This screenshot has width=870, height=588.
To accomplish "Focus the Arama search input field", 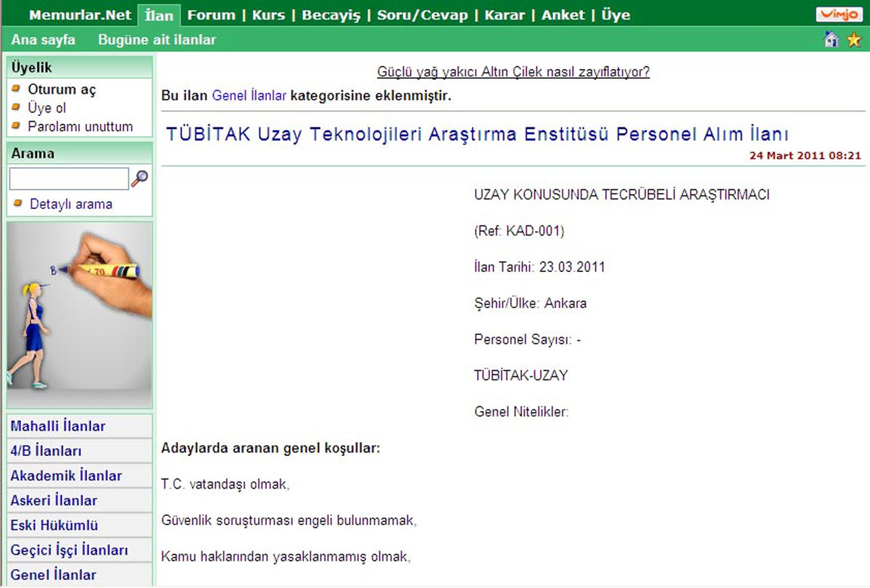I will [69, 178].
